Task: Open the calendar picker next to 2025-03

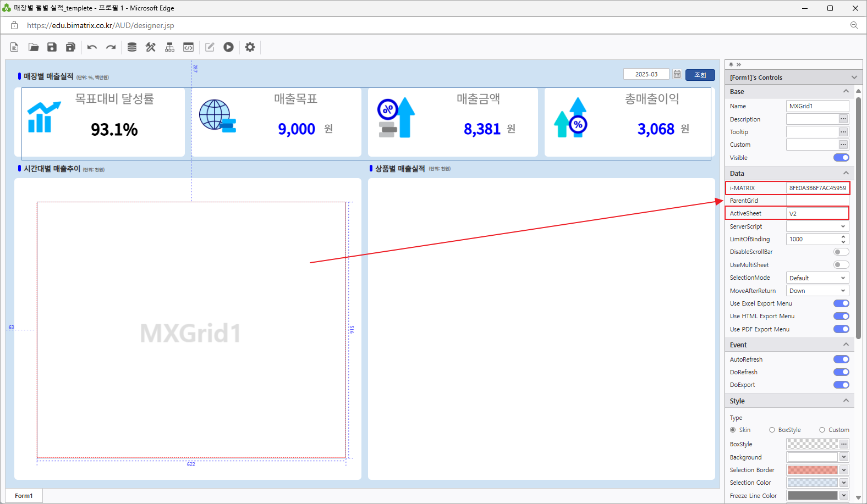Action: click(x=677, y=74)
